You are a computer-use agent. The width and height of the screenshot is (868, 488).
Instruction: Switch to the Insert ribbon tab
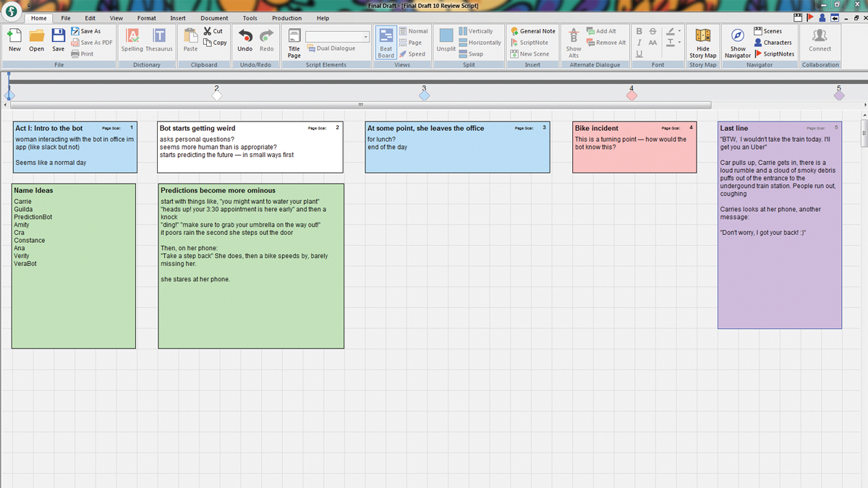point(178,18)
